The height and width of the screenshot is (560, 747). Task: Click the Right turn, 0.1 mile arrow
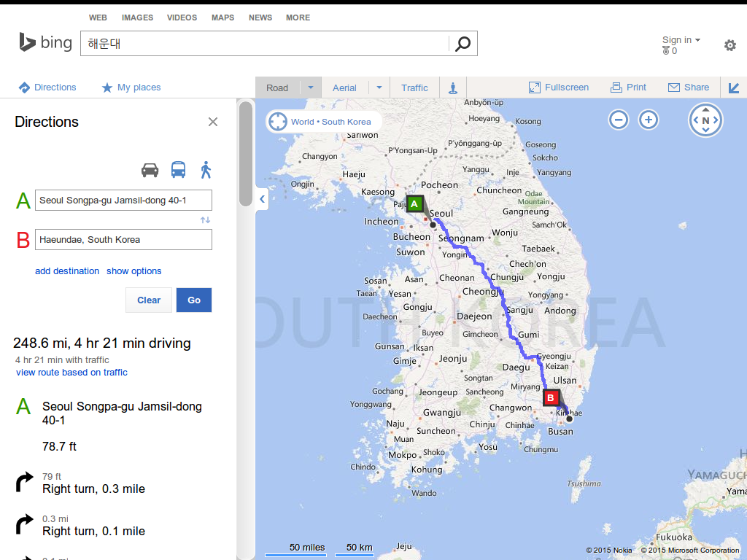[x=24, y=524]
